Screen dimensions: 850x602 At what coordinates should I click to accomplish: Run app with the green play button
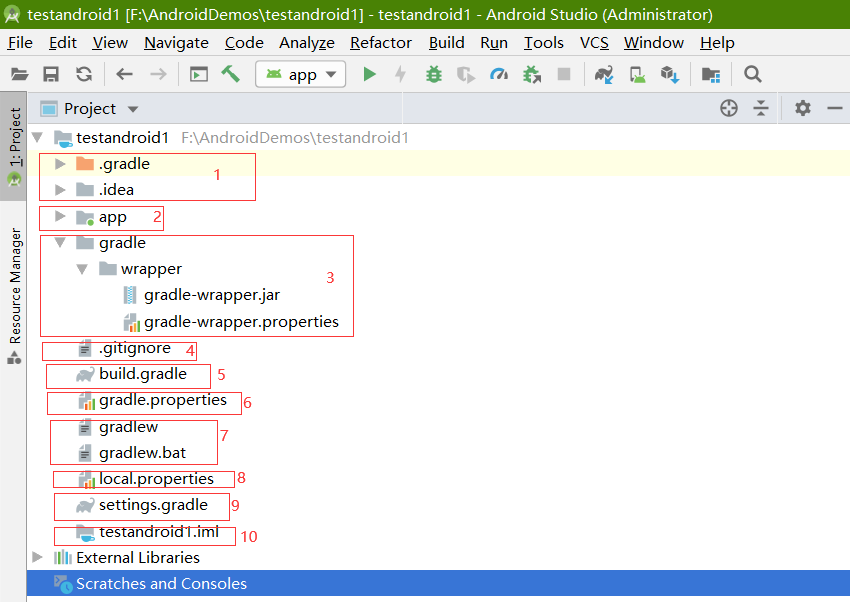pos(369,74)
